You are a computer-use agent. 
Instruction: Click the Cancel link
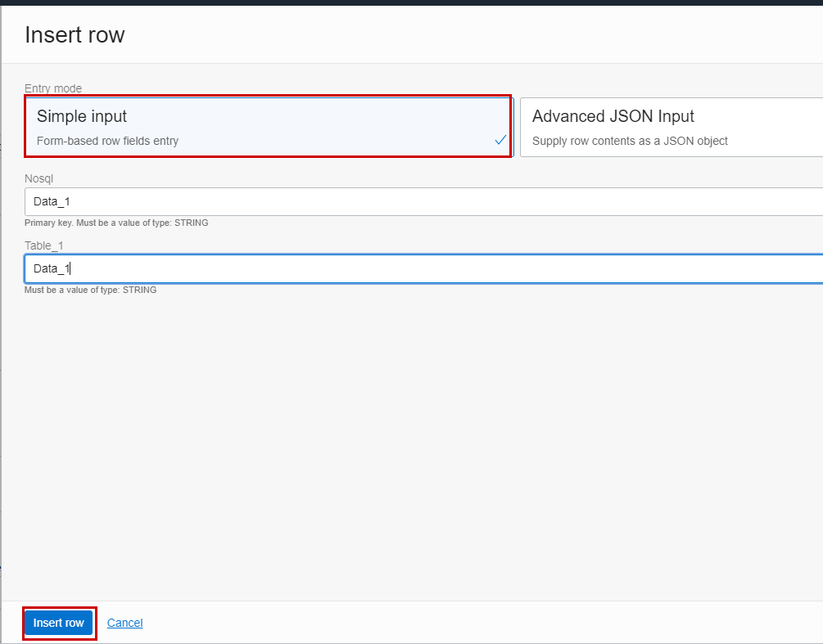pos(124,623)
